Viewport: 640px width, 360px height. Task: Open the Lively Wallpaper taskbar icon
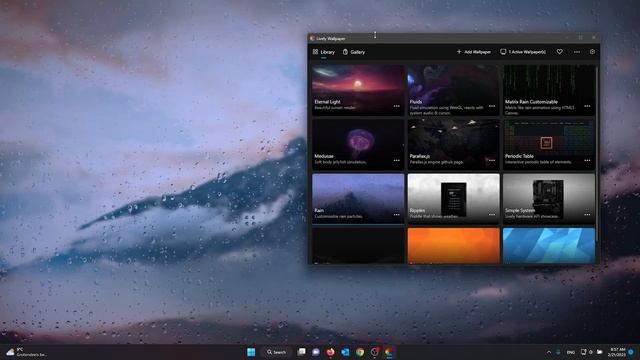pyautogui.click(x=389, y=352)
